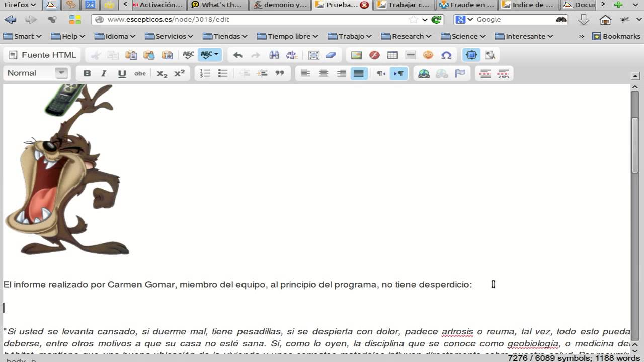Remove formatting with the eraser icon
This screenshot has width=644, height=362.
[331, 55]
